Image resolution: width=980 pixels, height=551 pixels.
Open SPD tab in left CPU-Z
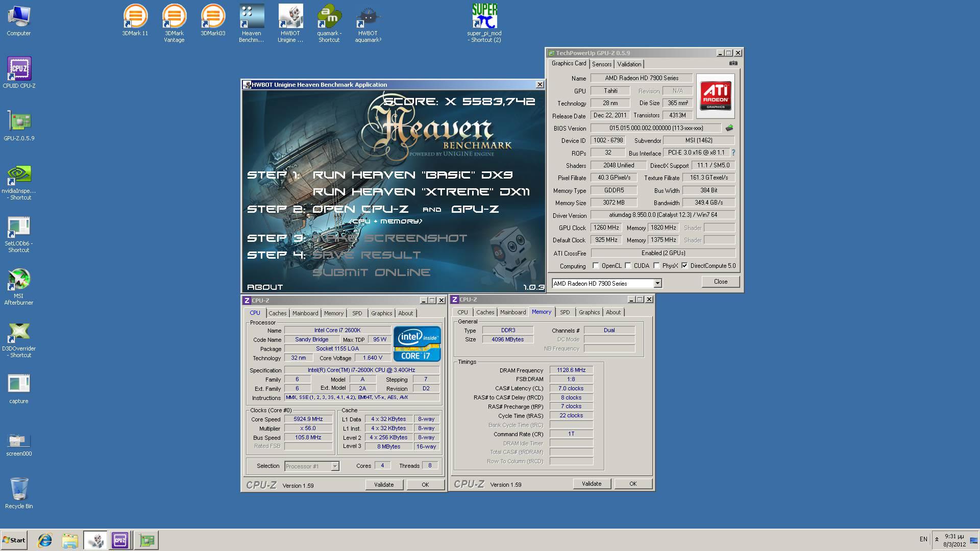point(357,313)
